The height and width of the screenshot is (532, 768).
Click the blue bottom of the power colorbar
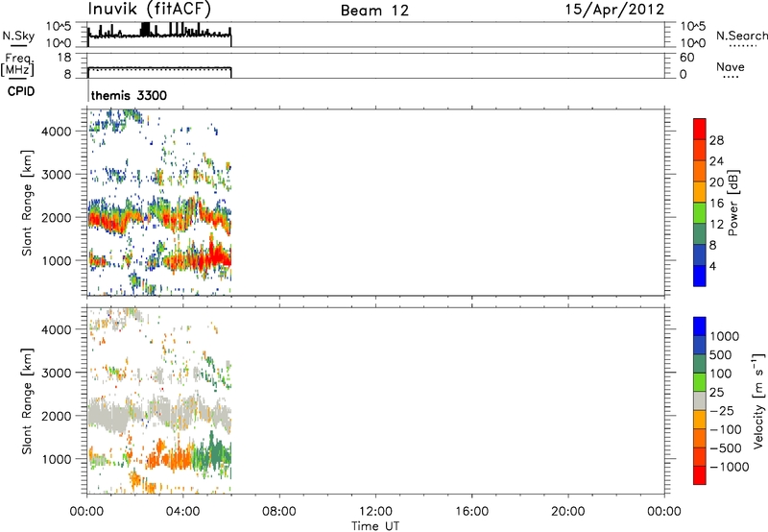[x=700, y=276]
